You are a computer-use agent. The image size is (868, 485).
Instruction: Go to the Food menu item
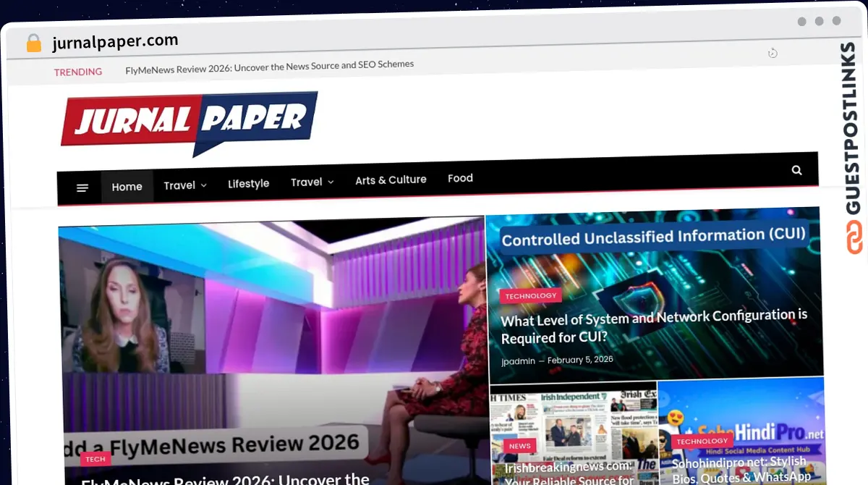click(460, 178)
